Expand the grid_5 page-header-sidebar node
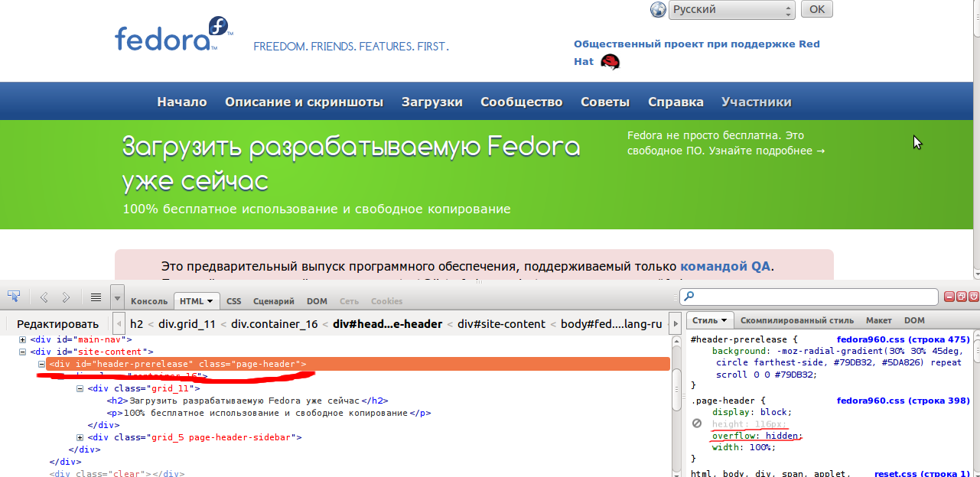Image resolution: width=980 pixels, height=477 pixels. coord(80,437)
